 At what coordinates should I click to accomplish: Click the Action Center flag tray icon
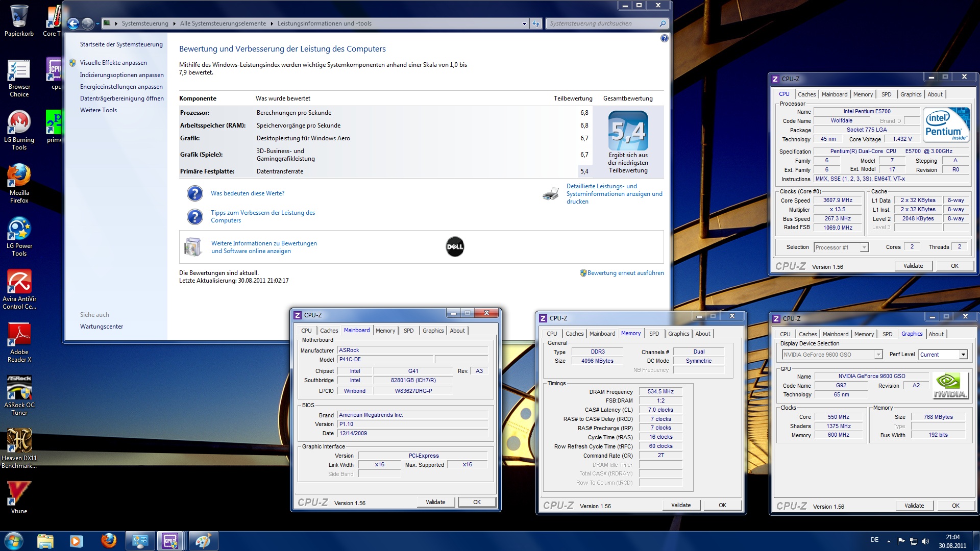click(901, 541)
